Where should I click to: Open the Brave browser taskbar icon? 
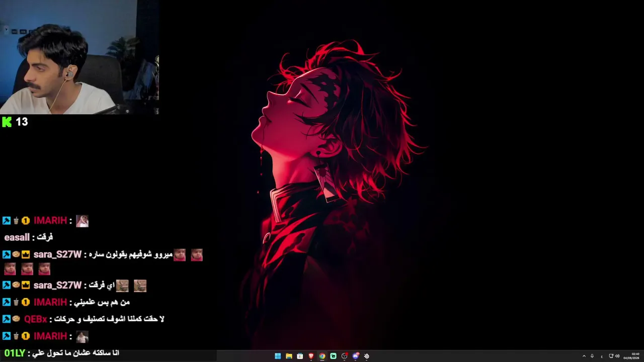coord(311,356)
